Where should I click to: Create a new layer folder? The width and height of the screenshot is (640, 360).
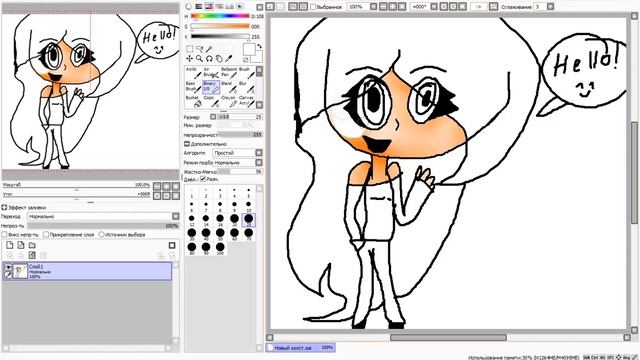click(x=32, y=245)
